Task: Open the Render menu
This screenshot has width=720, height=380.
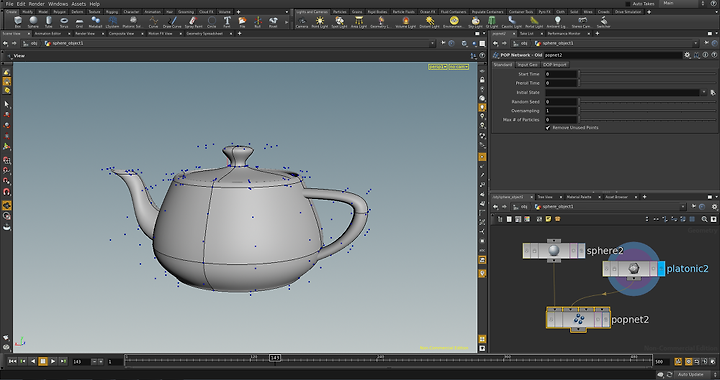Action: [x=37, y=4]
